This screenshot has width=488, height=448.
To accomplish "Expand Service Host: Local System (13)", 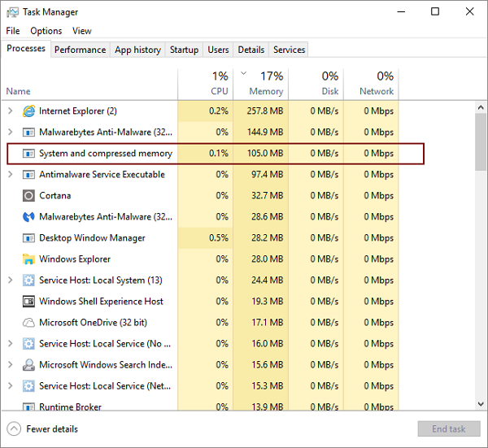I will [11, 280].
